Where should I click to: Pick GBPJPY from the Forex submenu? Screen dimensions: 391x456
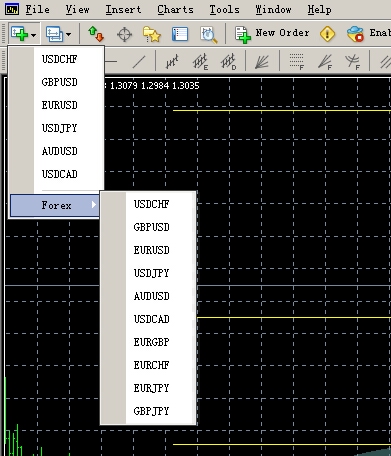click(x=151, y=411)
